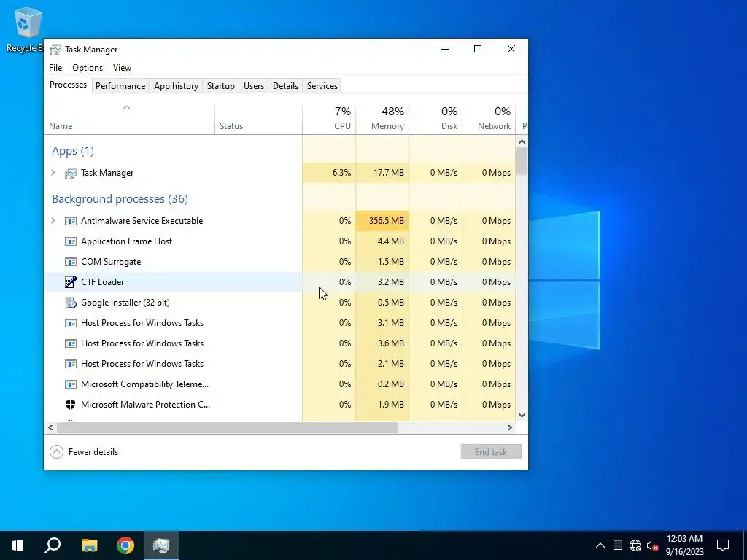Click the Apps (1) group header

point(73,151)
